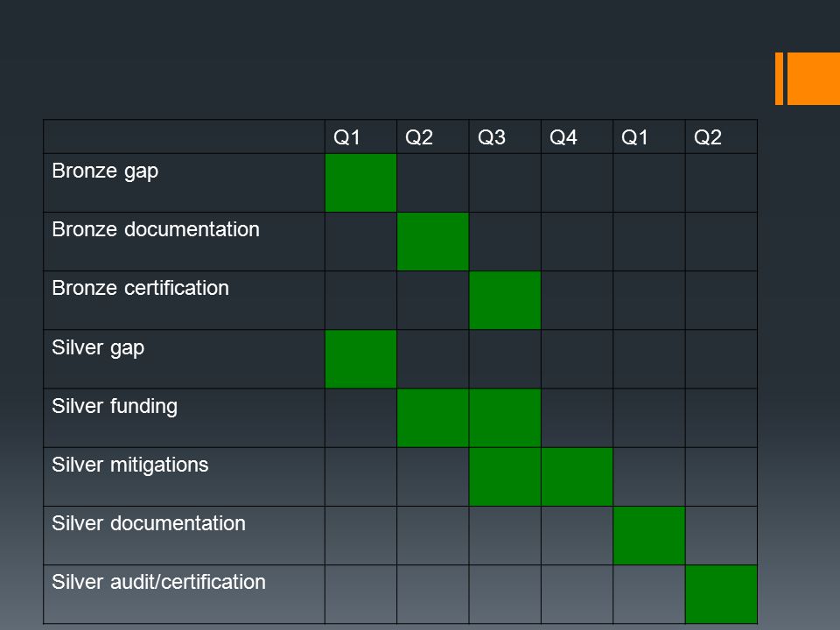Click the green Silver documentation Q1 cell
Image resolution: width=840 pixels, height=630 pixels.
(648, 535)
